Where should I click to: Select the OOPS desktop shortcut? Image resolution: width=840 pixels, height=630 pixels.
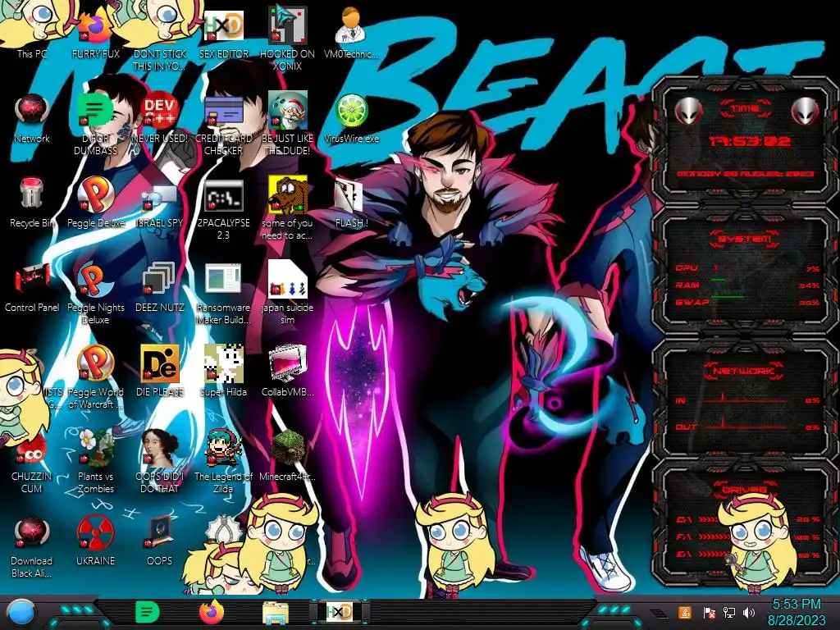click(160, 541)
